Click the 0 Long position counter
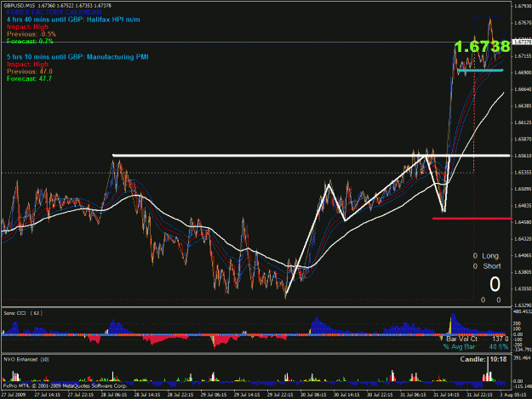 point(487,256)
